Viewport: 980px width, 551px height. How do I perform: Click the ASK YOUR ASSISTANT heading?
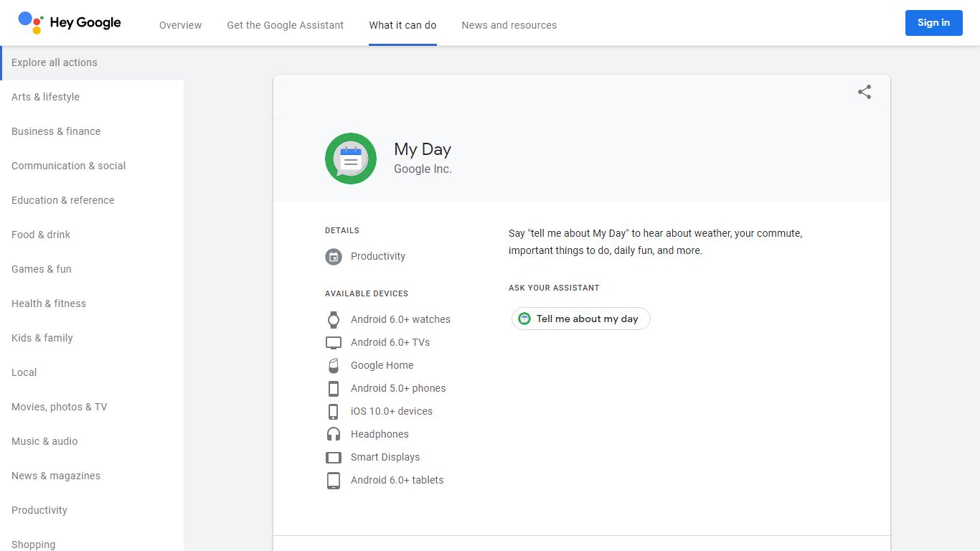click(554, 288)
